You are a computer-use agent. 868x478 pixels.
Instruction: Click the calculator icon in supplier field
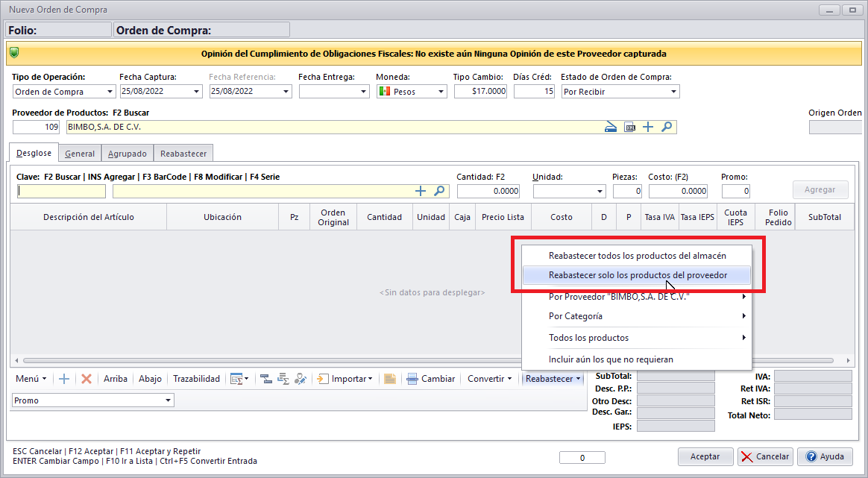tap(630, 127)
